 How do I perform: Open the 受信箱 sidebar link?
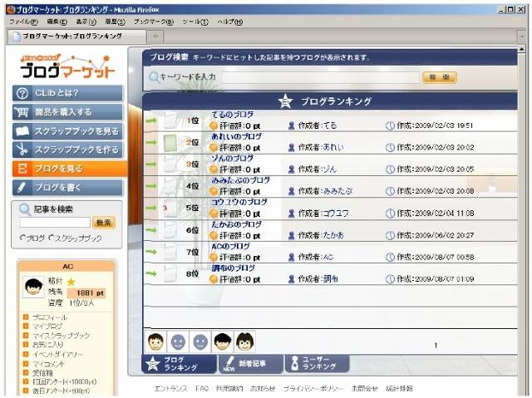click(42, 372)
